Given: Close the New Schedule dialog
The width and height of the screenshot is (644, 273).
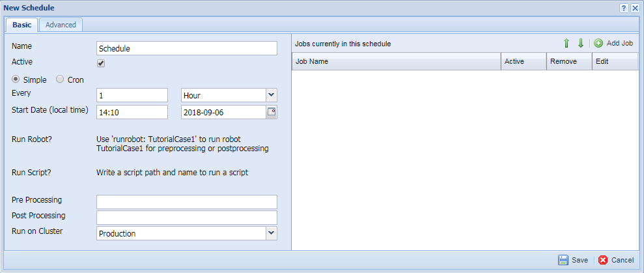Looking at the screenshot, I should coord(635,8).
